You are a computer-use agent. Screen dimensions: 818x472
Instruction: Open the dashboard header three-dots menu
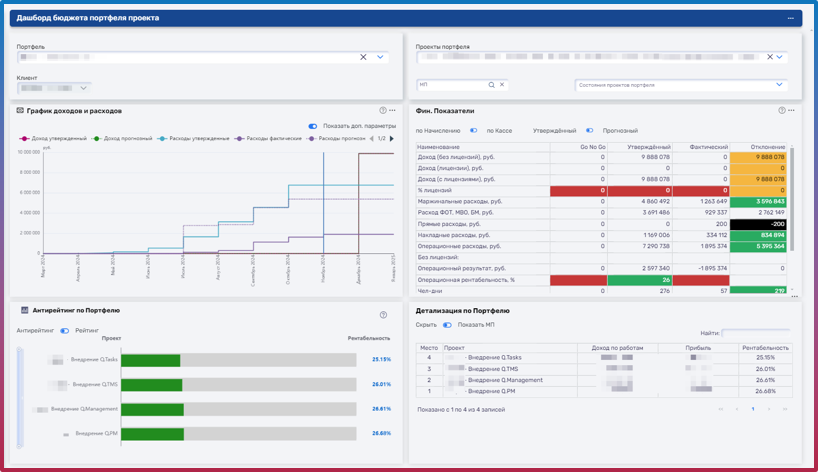pos(791,18)
